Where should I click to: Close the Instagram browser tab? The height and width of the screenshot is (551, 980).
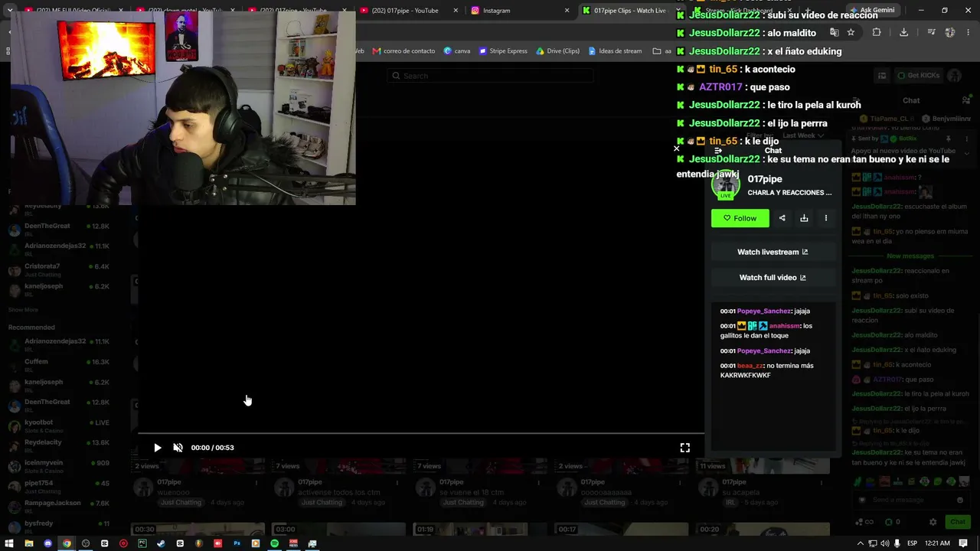point(567,11)
